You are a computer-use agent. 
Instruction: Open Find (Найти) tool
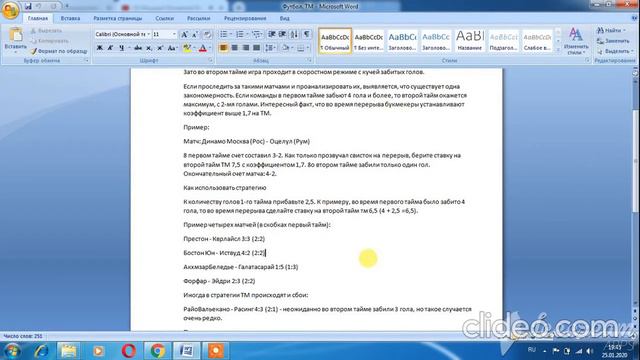click(x=611, y=31)
